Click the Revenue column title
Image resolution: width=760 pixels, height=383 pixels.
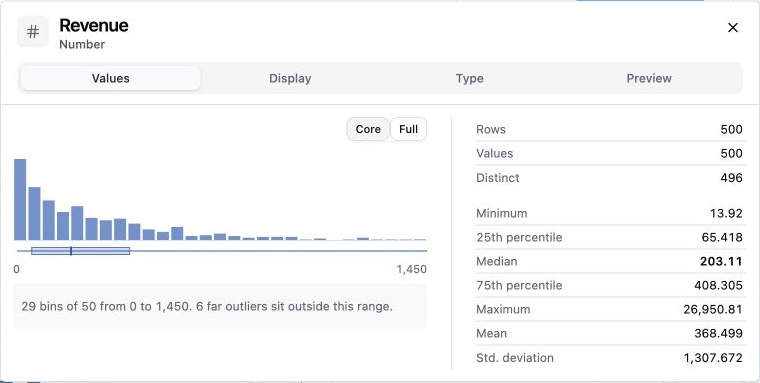[x=94, y=25]
